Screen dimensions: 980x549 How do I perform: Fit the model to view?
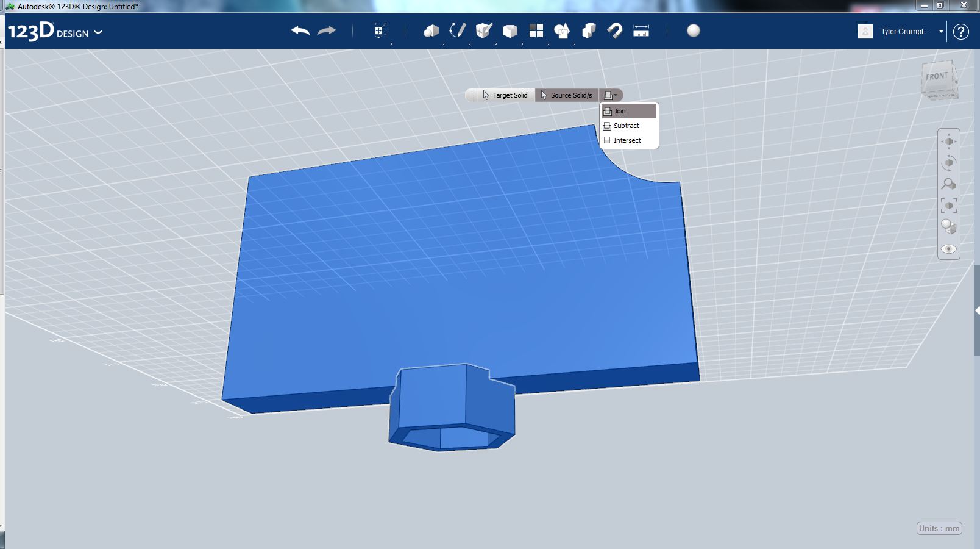coord(949,206)
